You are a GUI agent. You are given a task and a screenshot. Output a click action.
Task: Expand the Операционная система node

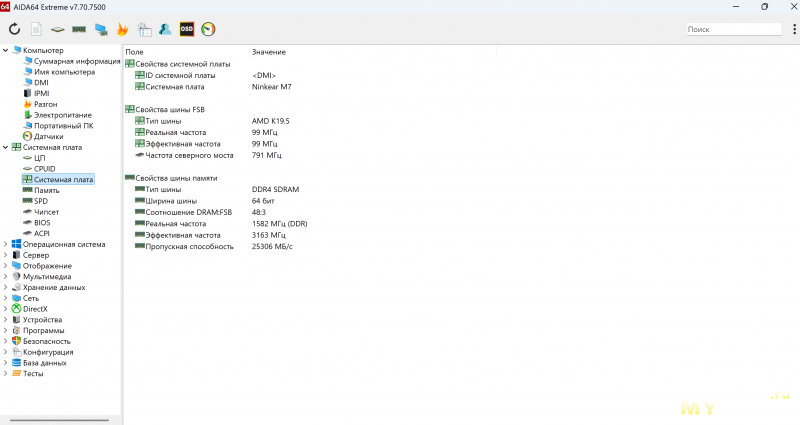(x=6, y=244)
